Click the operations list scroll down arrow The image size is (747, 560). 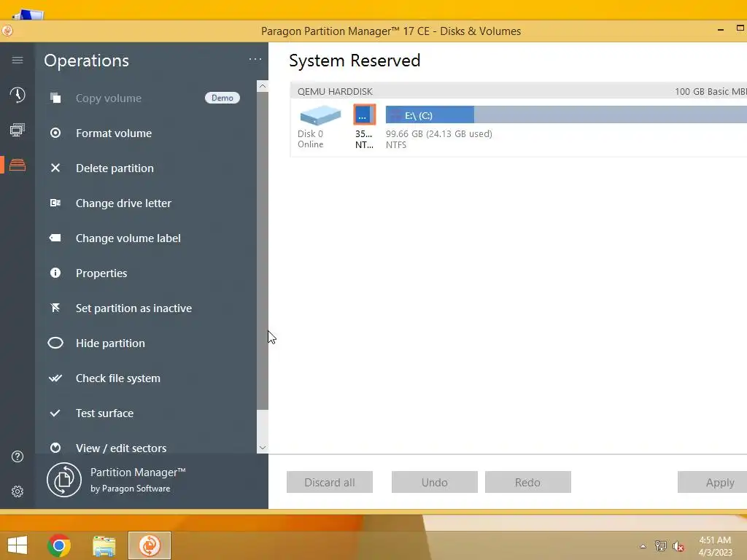click(262, 448)
